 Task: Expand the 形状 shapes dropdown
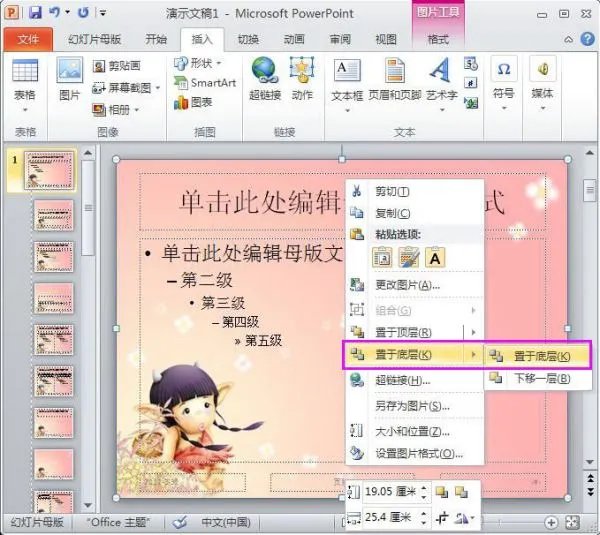(x=196, y=63)
